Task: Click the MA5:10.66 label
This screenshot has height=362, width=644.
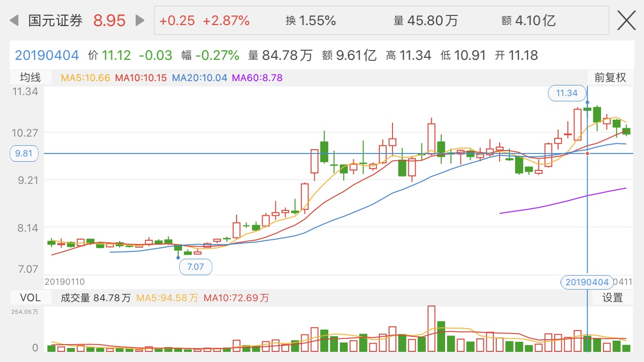Action: tap(85, 77)
